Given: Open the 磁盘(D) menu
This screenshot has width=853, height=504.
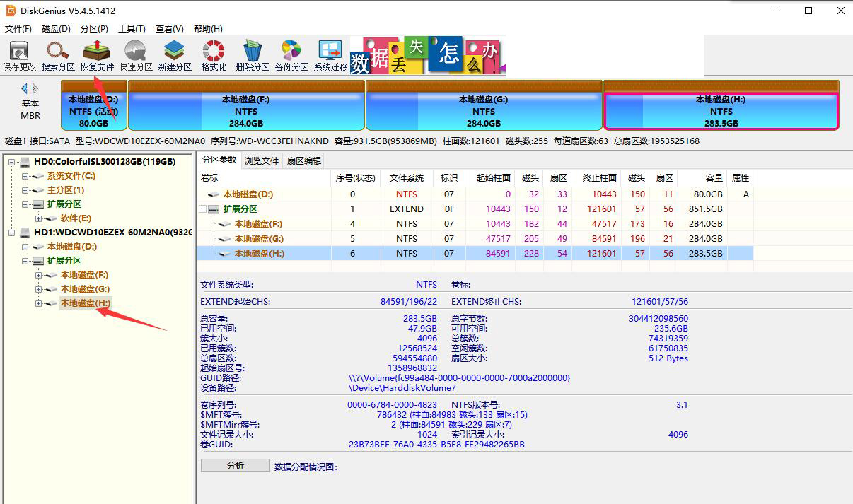Looking at the screenshot, I should (55, 28).
